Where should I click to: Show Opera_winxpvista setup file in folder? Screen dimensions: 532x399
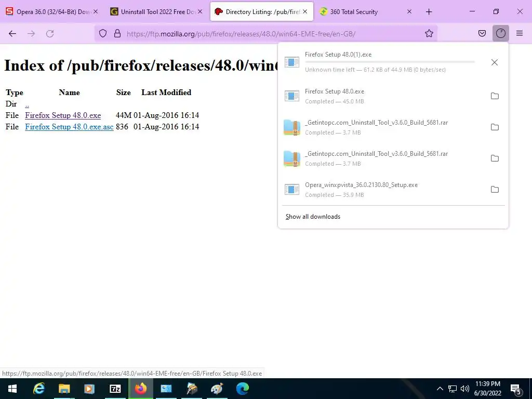pos(495,190)
